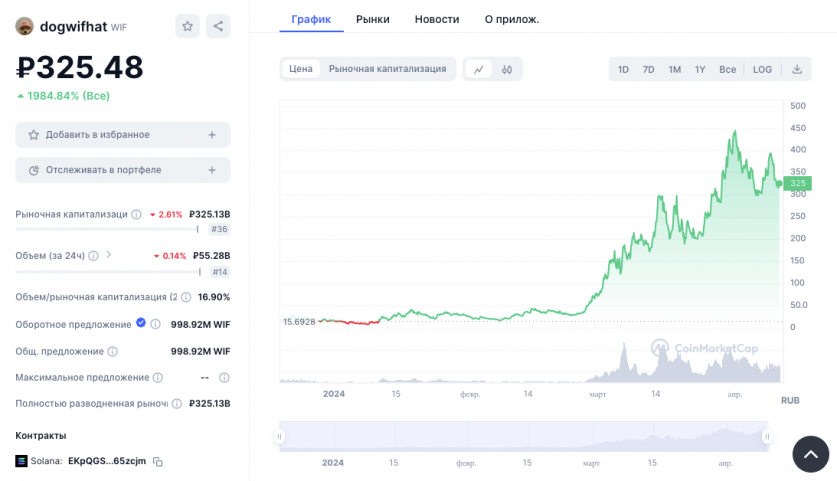Image resolution: width=837 pixels, height=481 pixels.
Task: Click the #14 volume rank badge
Action: click(220, 272)
